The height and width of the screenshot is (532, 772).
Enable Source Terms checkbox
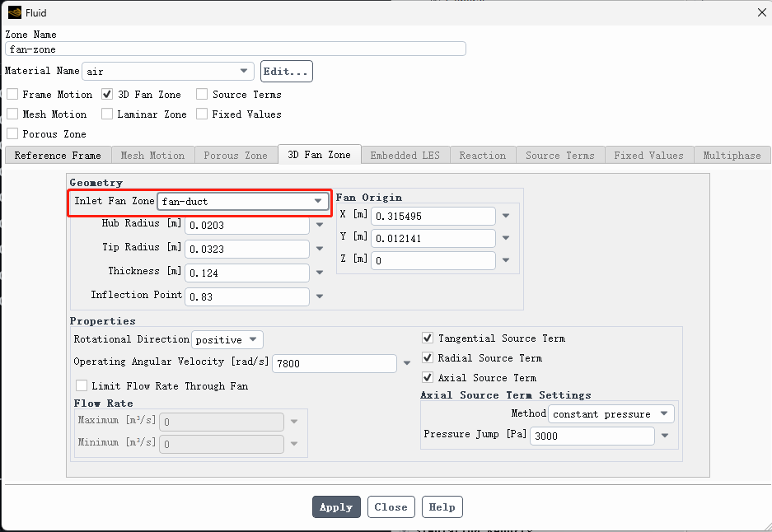(202, 94)
